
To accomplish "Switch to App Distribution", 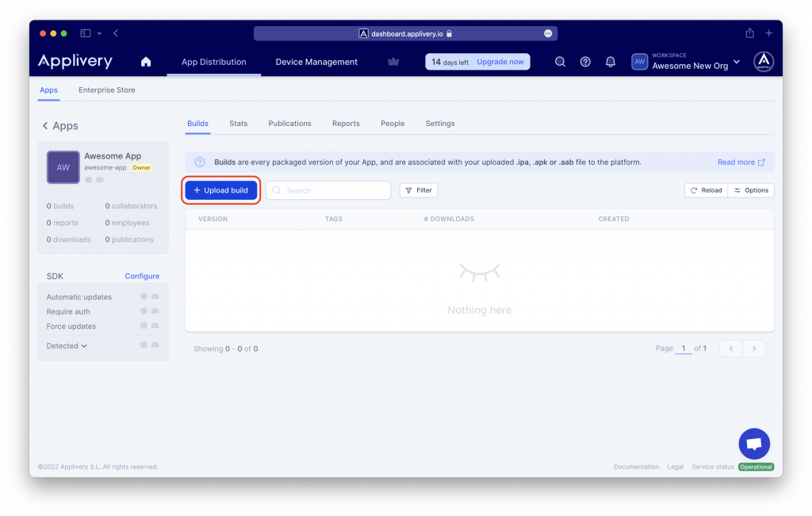I will (x=214, y=62).
